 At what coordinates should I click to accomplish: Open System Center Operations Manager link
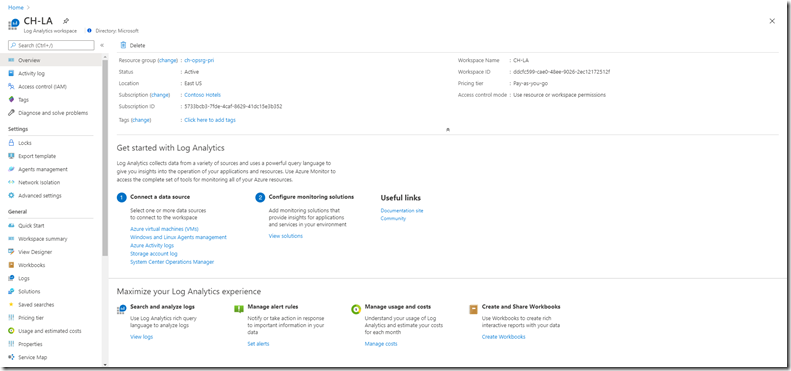[172, 262]
